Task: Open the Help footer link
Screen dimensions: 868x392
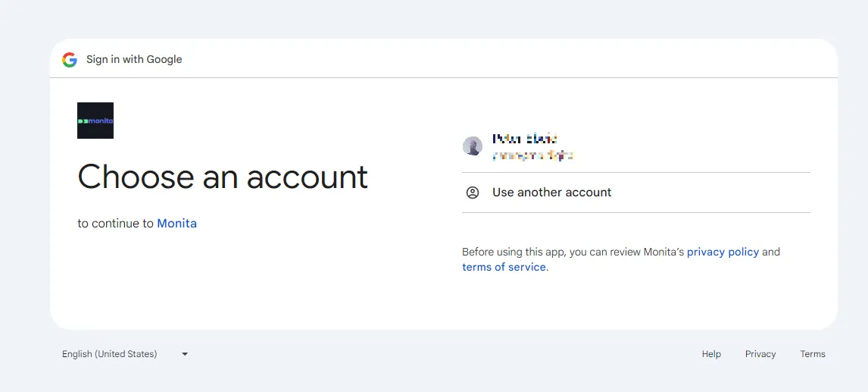Action: point(711,354)
